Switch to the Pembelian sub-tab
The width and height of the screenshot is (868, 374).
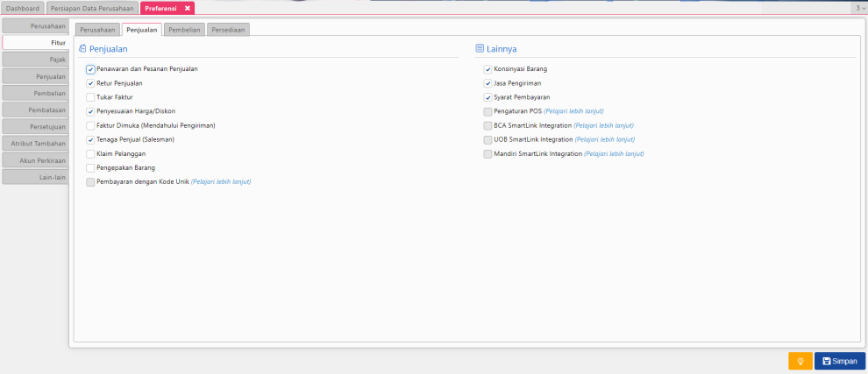click(184, 30)
